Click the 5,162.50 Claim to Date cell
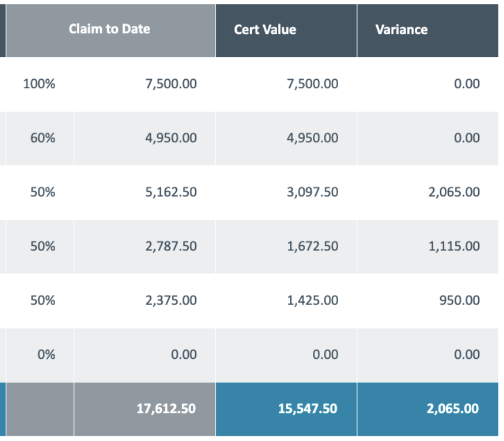504x441 pixels. tap(171, 192)
